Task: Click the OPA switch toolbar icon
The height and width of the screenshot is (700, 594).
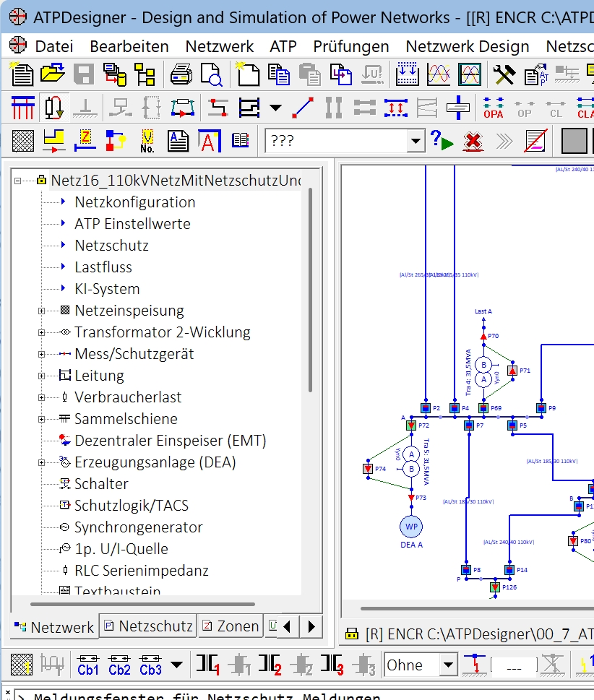Action: pyautogui.click(x=494, y=108)
